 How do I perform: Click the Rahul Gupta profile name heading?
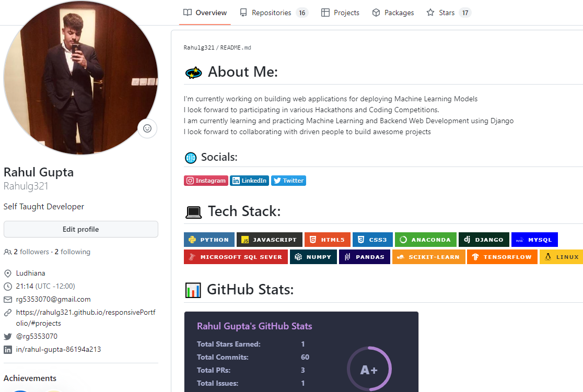pyautogui.click(x=39, y=172)
